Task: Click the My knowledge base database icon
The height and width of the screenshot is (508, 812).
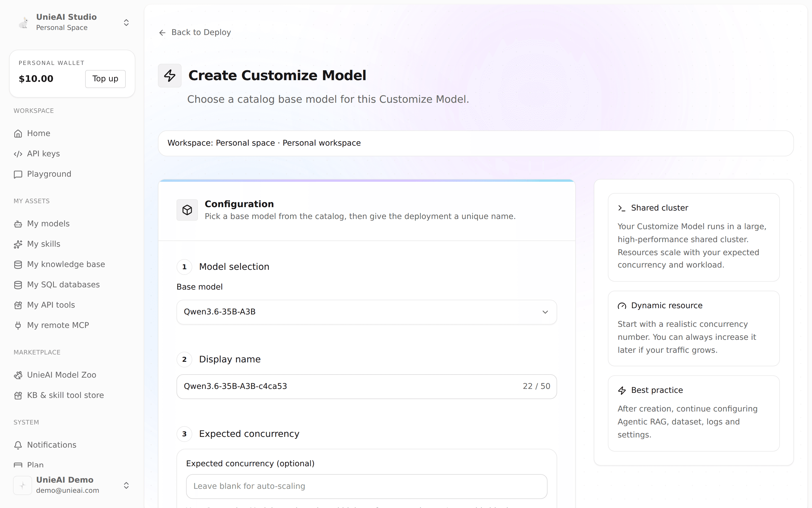Action: [x=18, y=264]
